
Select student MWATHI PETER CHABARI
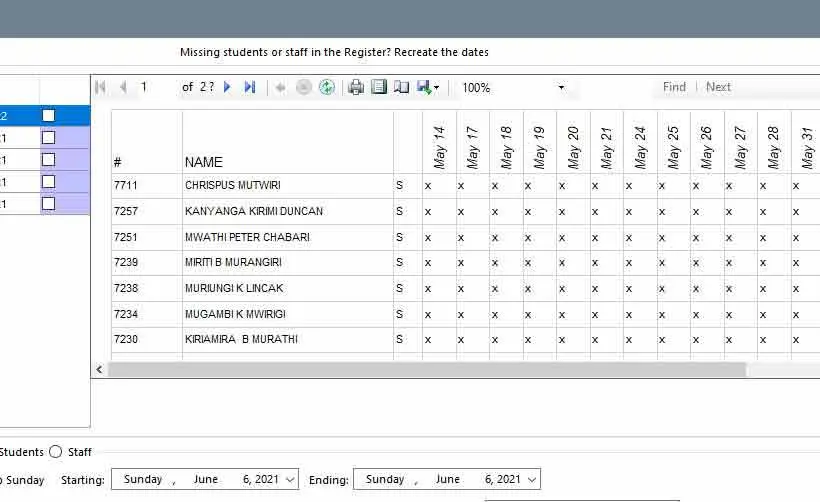(x=247, y=237)
